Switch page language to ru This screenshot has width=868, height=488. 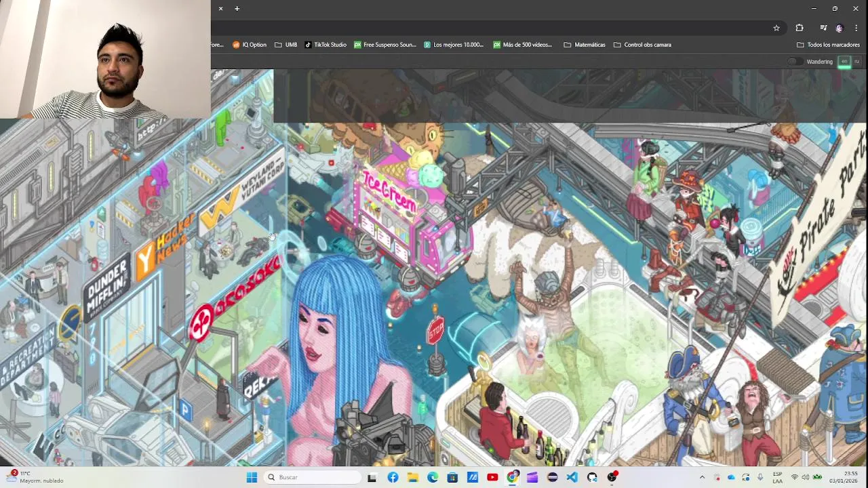[x=856, y=62]
